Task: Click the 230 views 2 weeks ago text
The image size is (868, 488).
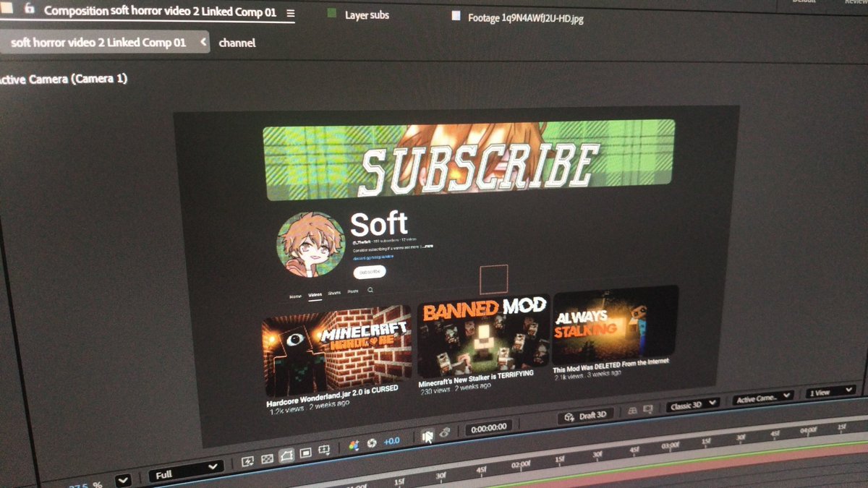Action: pos(455,388)
